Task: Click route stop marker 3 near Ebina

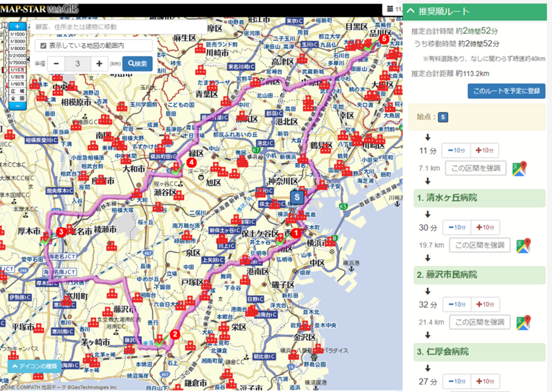Action: click(x=61, y=232)
